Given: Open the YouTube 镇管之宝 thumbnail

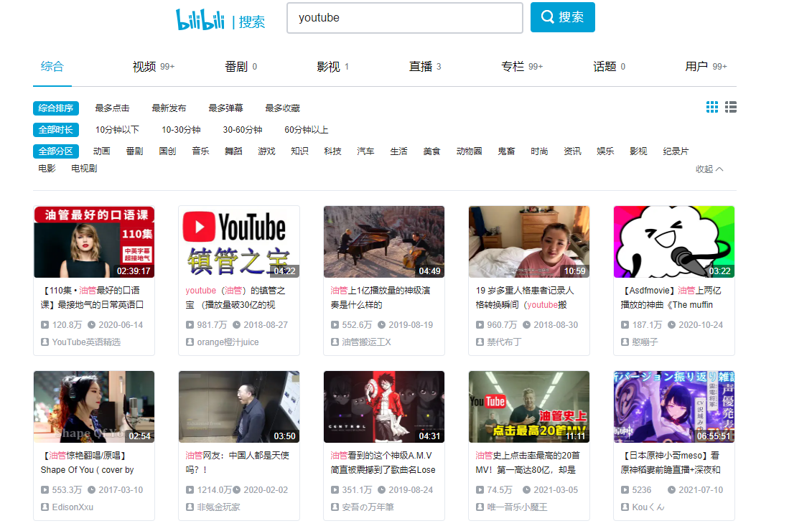Looking at the screenshot, I should (239, 242).
